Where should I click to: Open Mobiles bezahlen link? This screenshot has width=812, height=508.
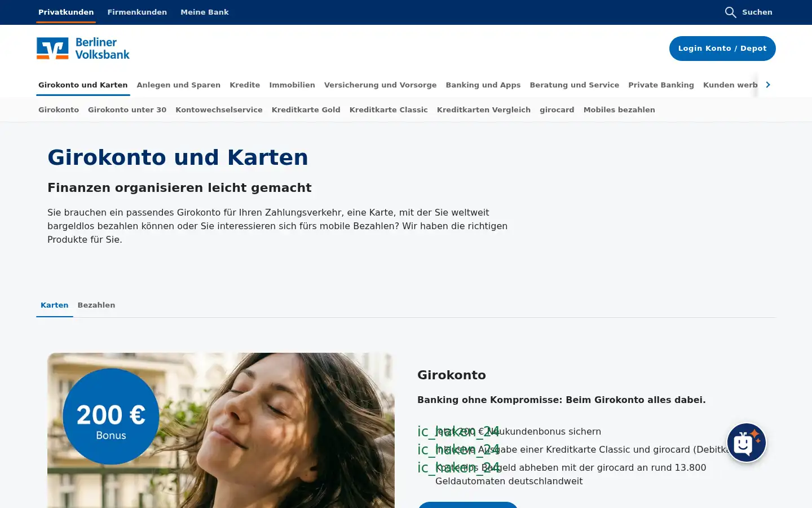[x=619, y=110]
